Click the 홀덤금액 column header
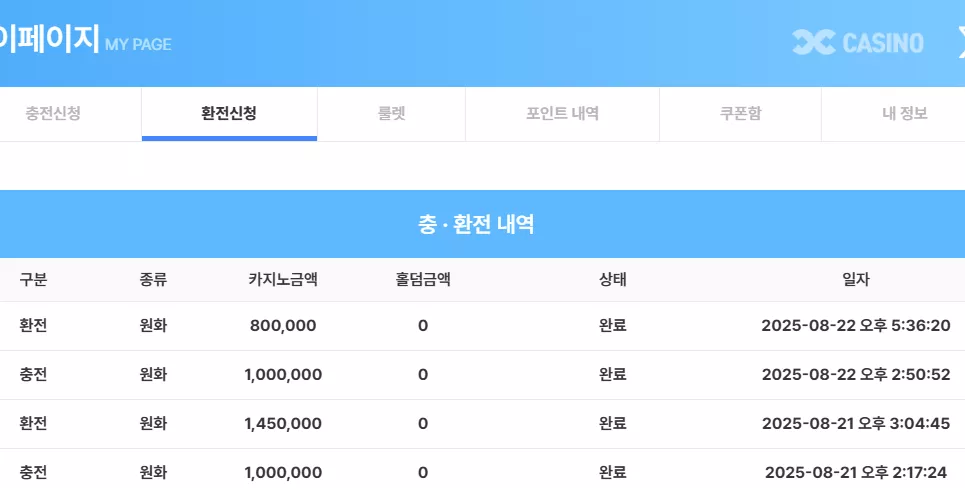Image resolution: width=965 pixels, height=488 pixels. [x=423, y=280]
